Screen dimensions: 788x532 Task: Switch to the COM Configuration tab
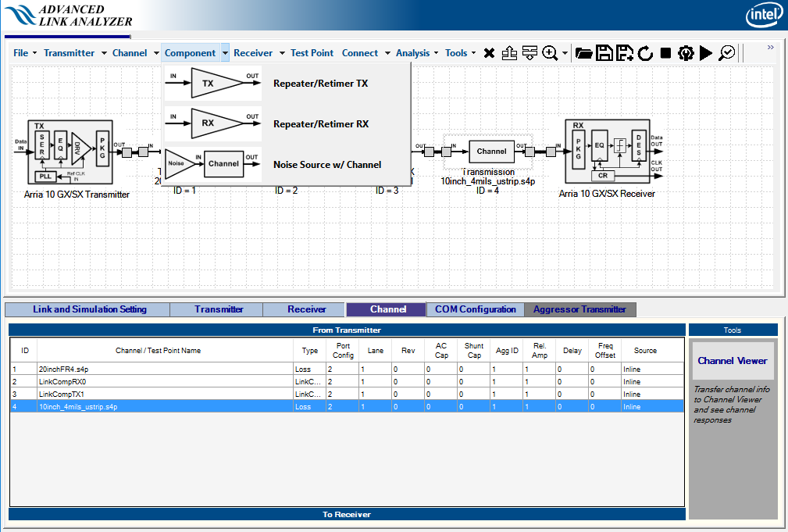(x=475, y=309)
